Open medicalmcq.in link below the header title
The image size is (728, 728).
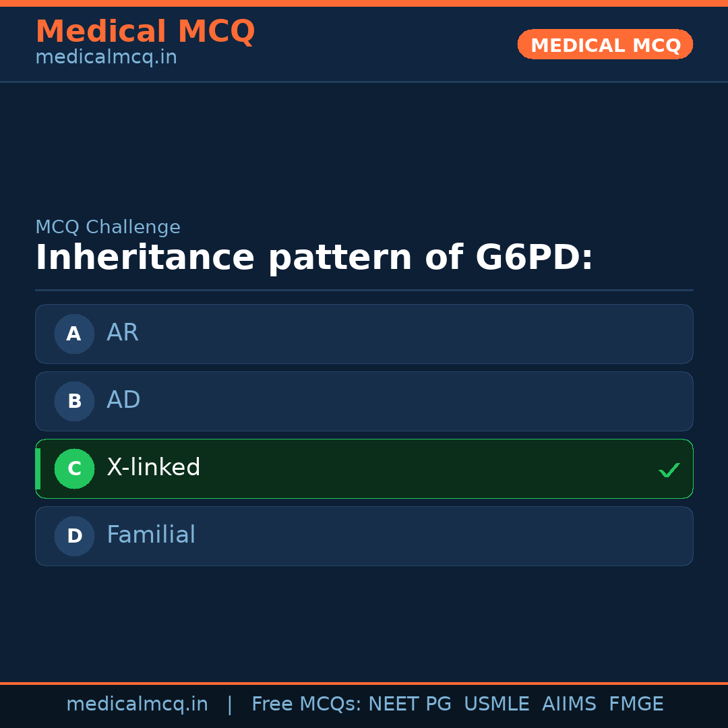pos(106,58)
